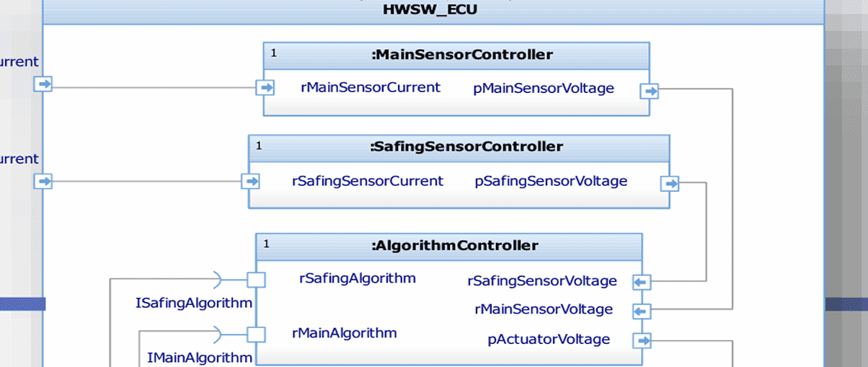Click the rSafingSensorVoltage input port icon
Screen dimensions: 868x367
[641, 281]
